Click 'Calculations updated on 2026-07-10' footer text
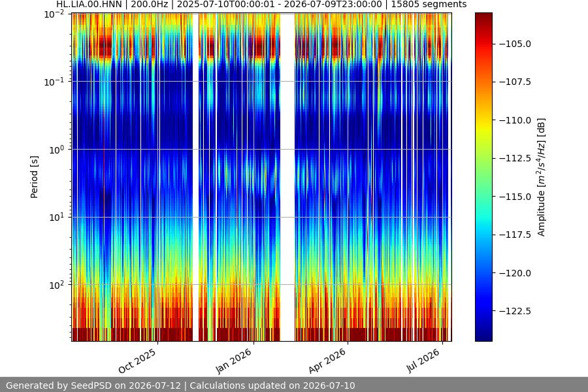Viewport: 588px width, 392px height. (x=272, y=385)
